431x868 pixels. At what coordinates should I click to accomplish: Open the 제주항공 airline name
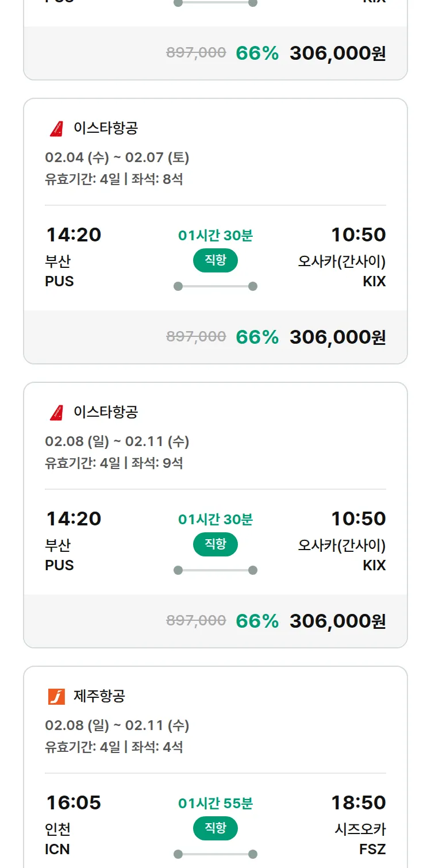(99, 696)
